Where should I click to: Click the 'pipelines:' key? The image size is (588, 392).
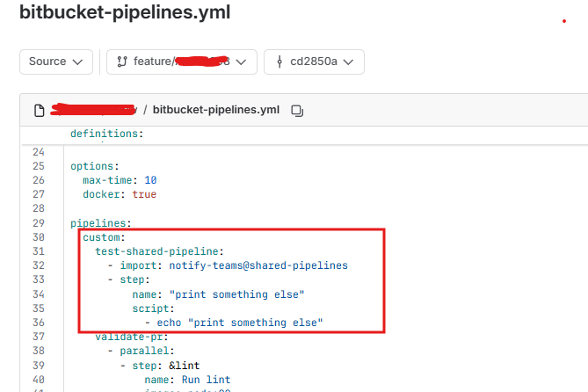[101, 223]
